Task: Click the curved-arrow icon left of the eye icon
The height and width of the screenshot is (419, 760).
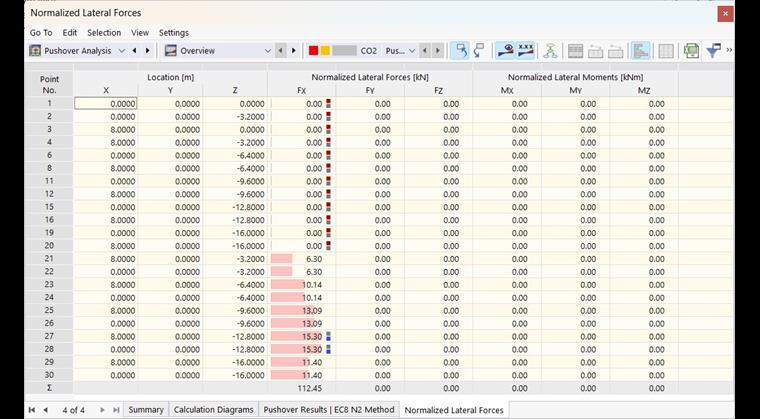Action: coord(479,50)
